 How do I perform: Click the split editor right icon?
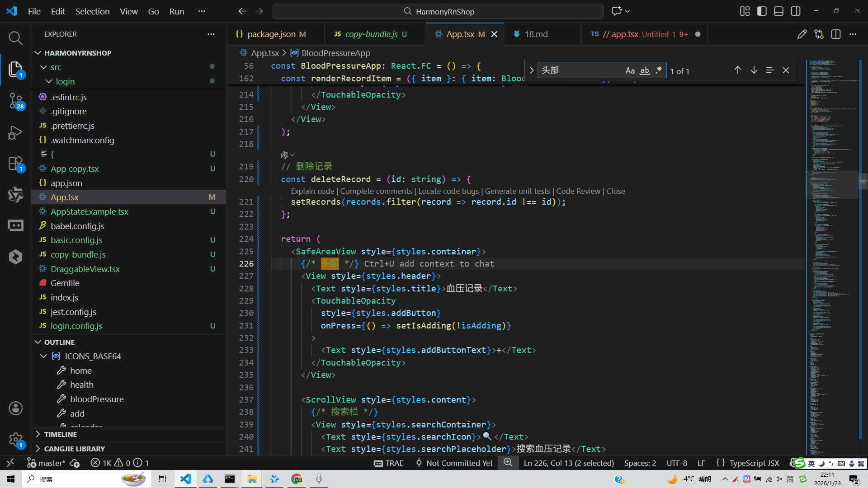click(835, 34)
